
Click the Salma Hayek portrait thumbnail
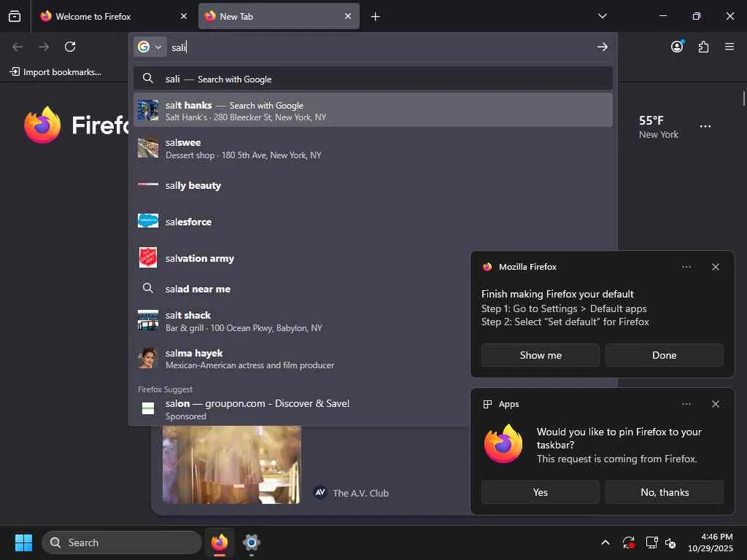148,358
